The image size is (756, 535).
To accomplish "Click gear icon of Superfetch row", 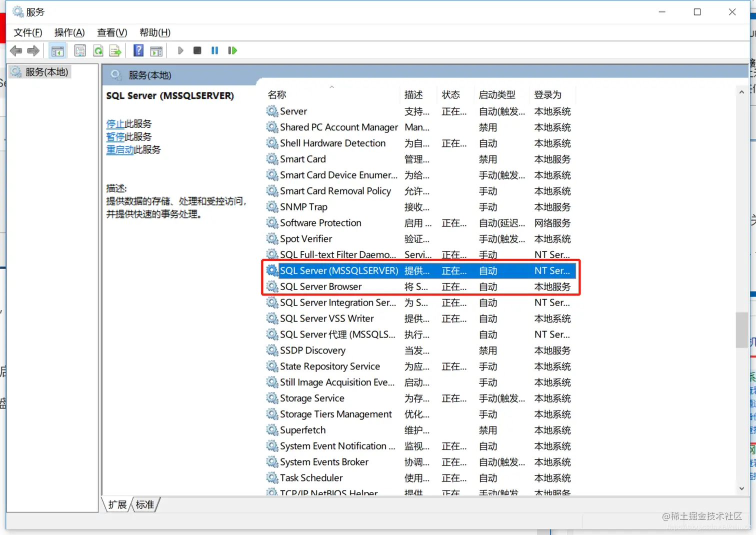I will coord(272,430).
